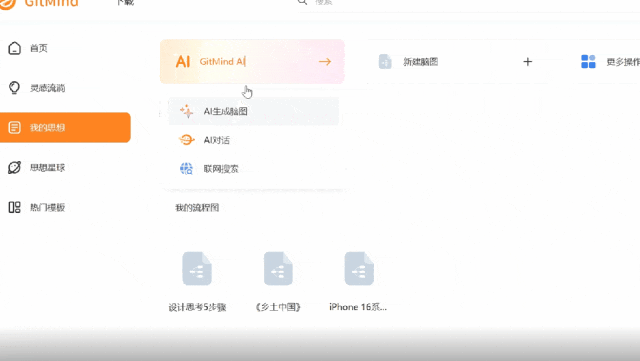The image size is (640, 361).
Task: Open the iPhone 16系... file thumbnail
Action: pos(359,269)
